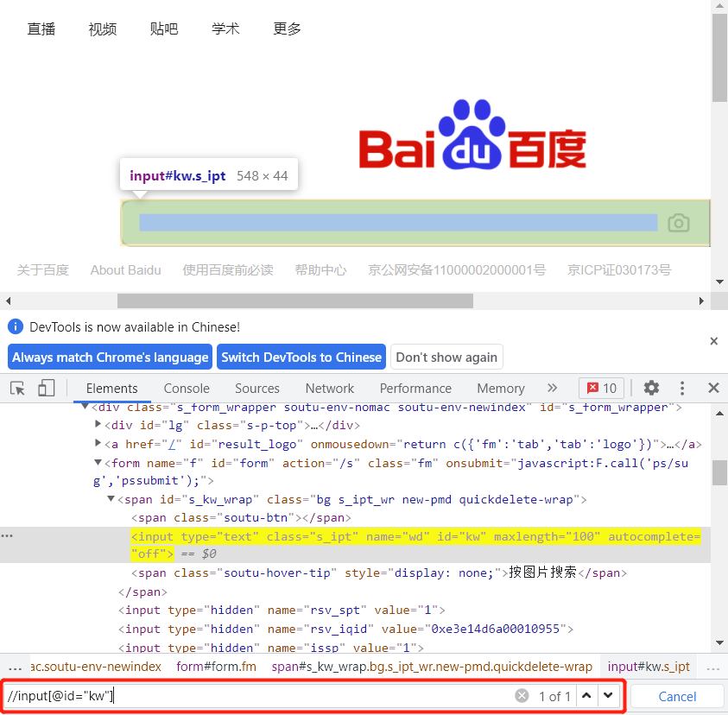Open the Network panel
Screen dimensions: 728x715
pos(329,388)
